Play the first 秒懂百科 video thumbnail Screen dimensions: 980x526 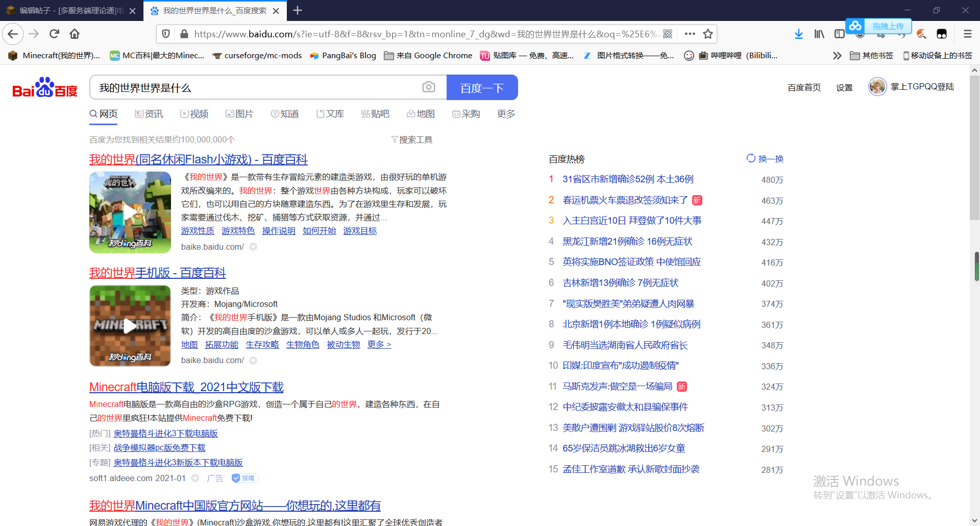click(x=130, y=212)
